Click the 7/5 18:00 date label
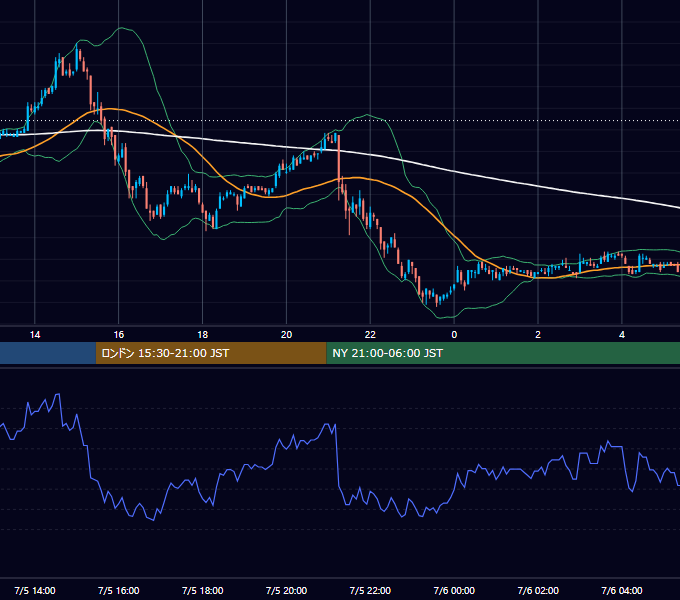Image resolution: width=680 pixels, height=600 pixels. [x=203, y=590]
